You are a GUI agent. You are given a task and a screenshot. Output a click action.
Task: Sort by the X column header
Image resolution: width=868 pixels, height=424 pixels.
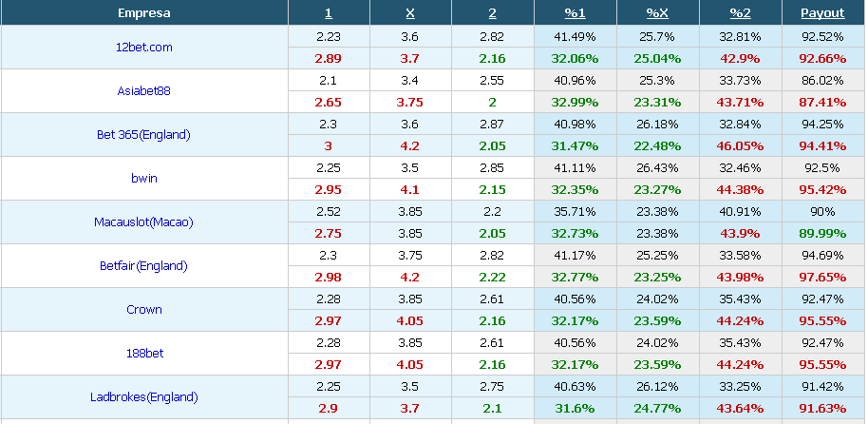[x=410, y=13]
